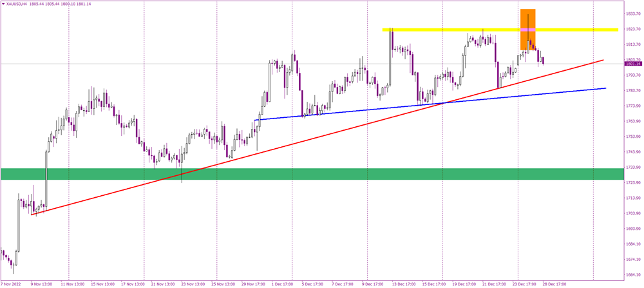This screenshot has width=644, height=288.
Task: Click price label 1753.90
Action: pos(632,137)
